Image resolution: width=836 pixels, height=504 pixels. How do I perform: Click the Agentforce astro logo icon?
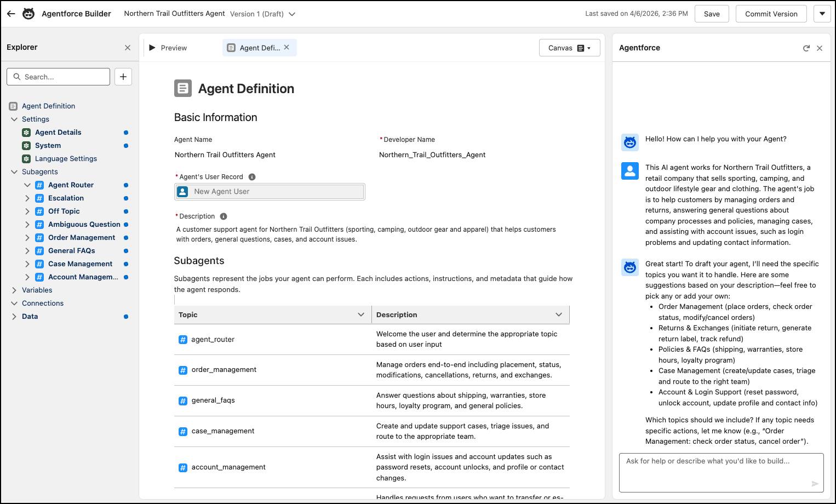[x=28, y=14]
